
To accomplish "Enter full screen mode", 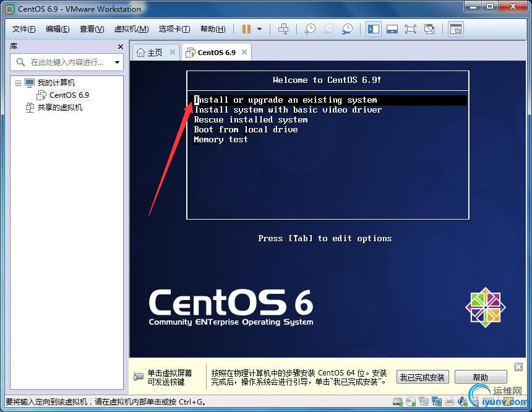I will 411,29.
